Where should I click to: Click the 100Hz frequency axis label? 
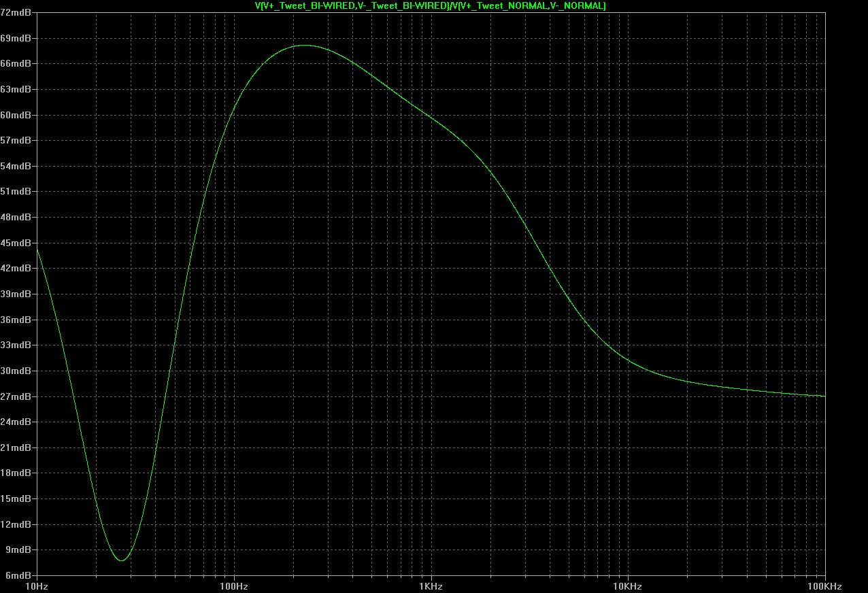233,586
